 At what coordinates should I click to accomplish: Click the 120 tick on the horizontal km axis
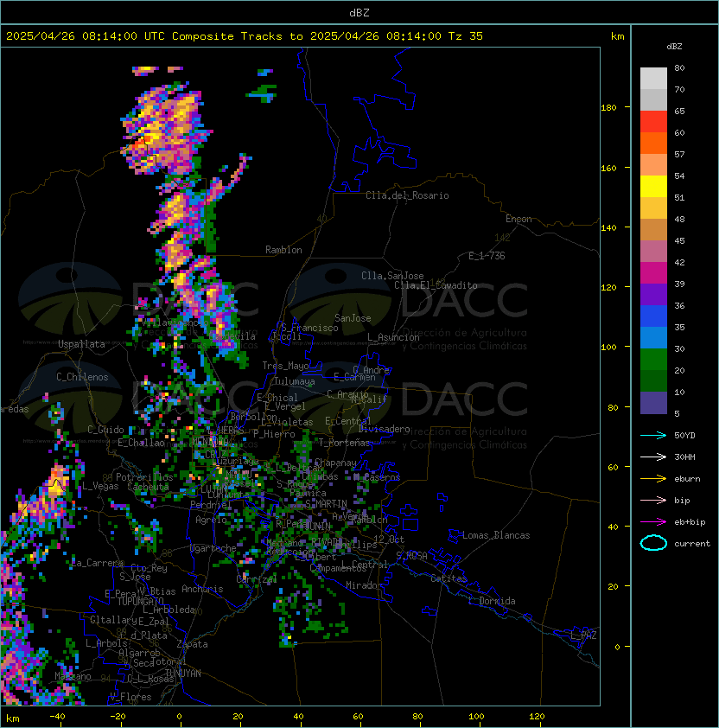coord(537,717)
